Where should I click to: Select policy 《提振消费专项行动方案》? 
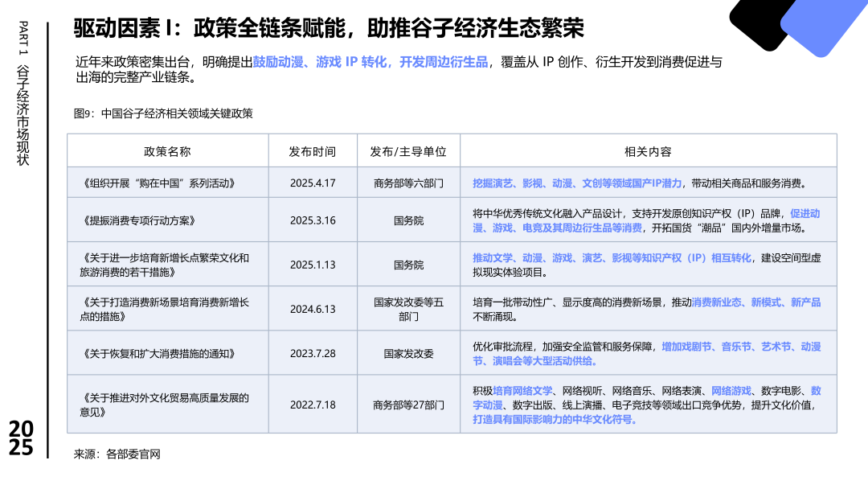138,220
